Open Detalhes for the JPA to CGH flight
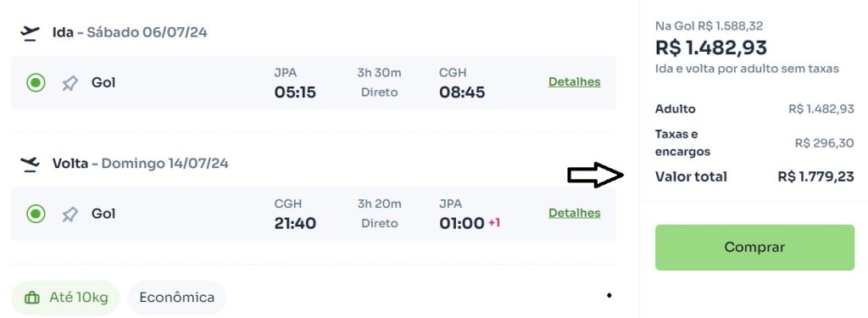 (574, 82)
